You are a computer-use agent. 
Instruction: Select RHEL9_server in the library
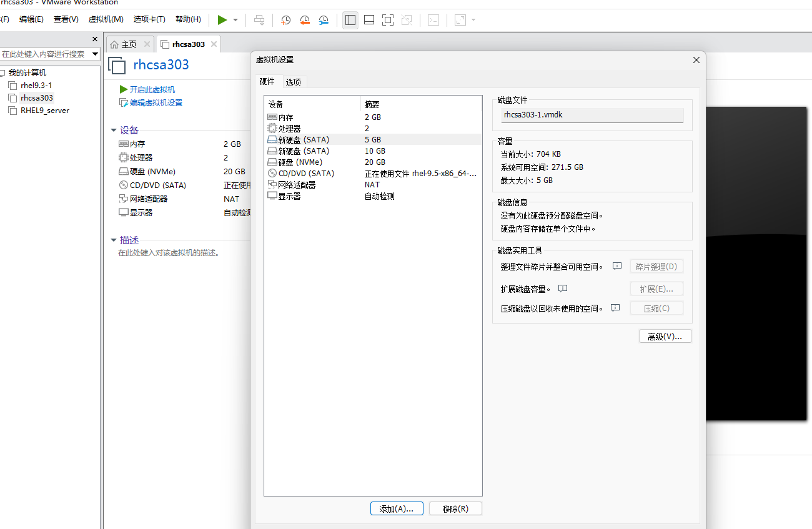tap(44, 111)
